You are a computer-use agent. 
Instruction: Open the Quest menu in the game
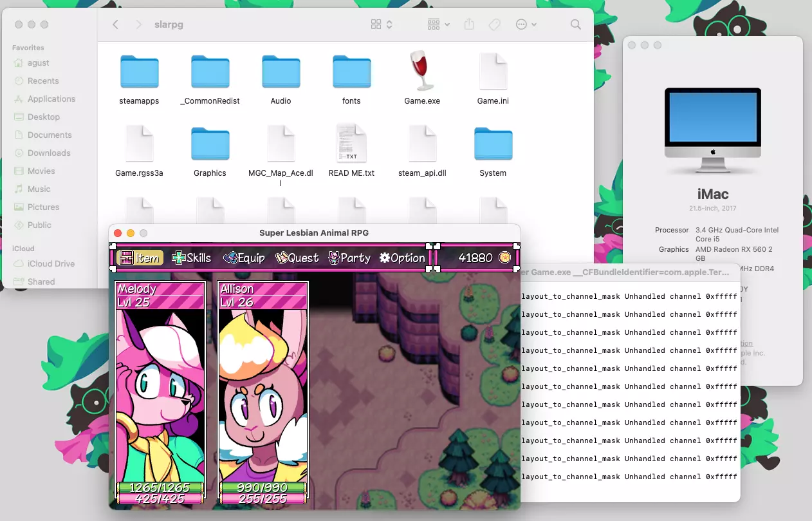[x=297, y=258]
